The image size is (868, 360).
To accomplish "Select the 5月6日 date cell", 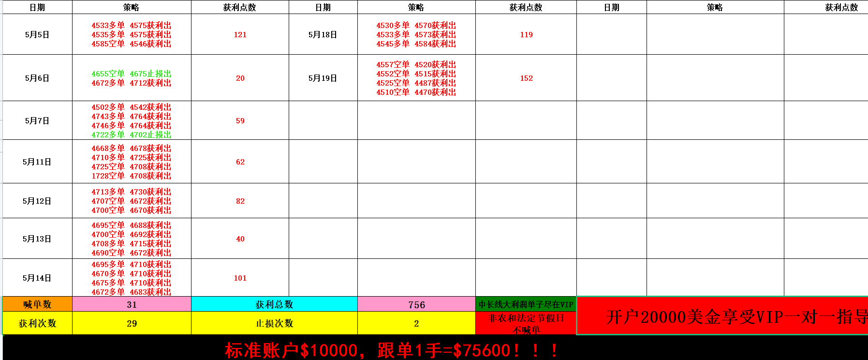I will 37,78.
